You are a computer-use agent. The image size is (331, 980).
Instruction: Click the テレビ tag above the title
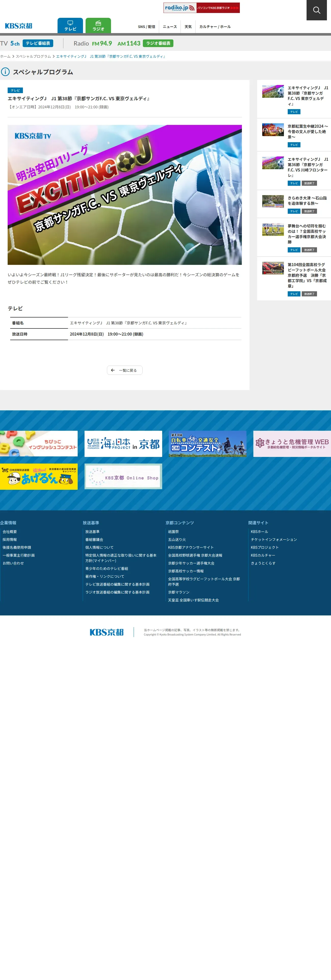[15, 91]
